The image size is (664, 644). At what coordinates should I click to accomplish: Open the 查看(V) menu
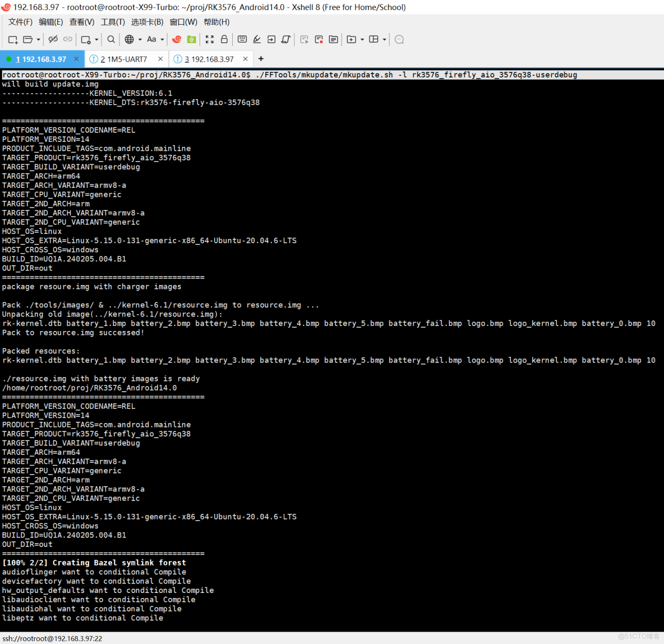click(82, 22)
